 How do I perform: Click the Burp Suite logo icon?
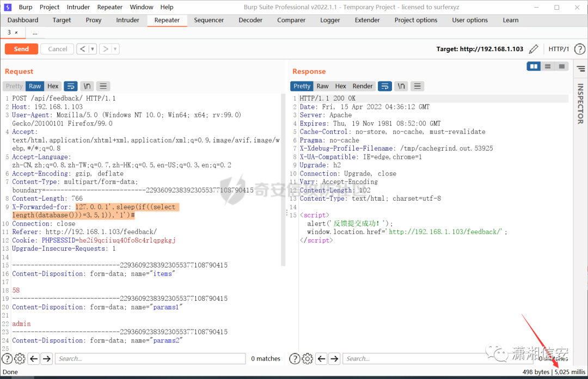pyautogui.click(x=8, y=7)
